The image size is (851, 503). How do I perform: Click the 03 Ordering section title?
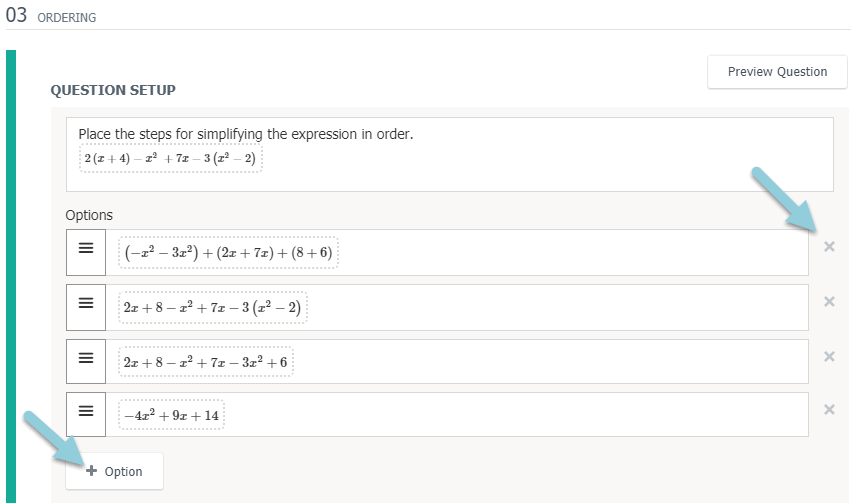pyautogui.click(x=50, y=16)
